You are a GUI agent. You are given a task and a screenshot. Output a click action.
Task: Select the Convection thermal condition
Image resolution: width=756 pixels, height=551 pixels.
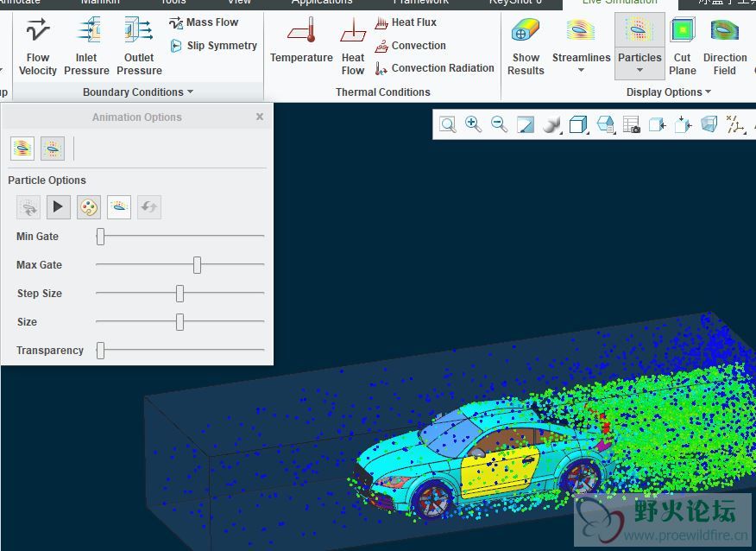[410, 46]
